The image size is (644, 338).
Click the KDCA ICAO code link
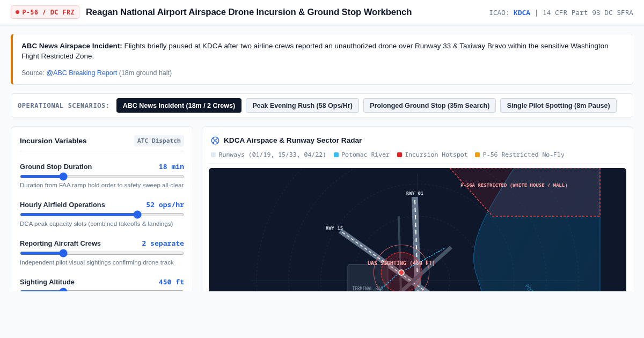(522, 12)
